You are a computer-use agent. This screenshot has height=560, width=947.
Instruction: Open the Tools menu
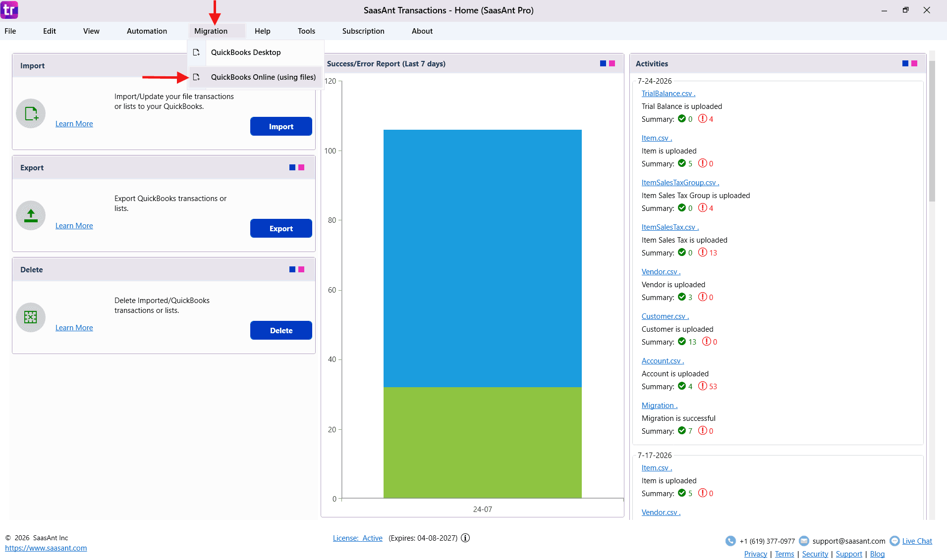click(306, 31)
